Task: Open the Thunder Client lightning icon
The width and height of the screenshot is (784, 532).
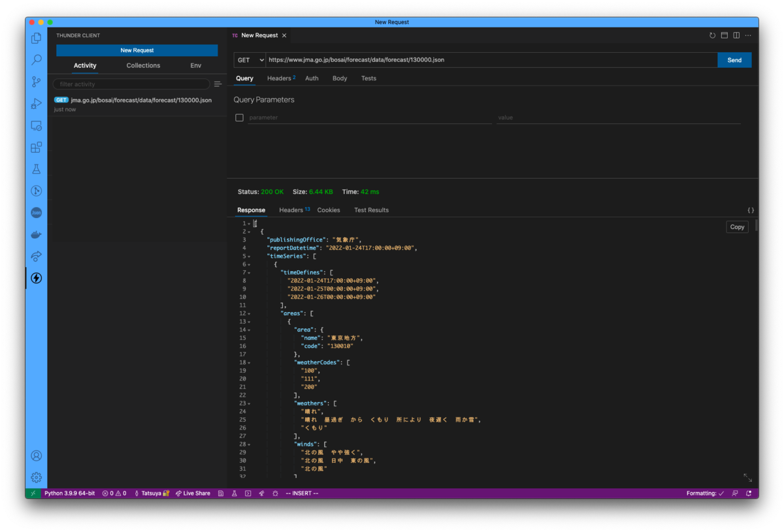Action: pyautogui.click(x=37, y=278)
